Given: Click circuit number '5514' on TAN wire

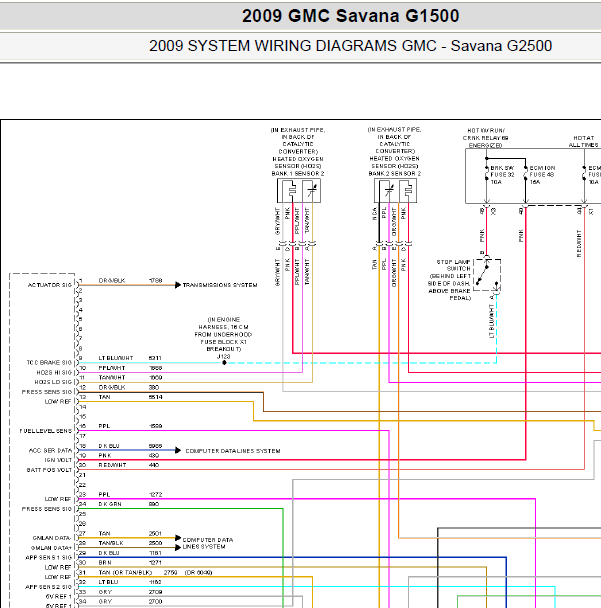Looking at the screenshot, I should pyautogui.click(x=155, y=397).
